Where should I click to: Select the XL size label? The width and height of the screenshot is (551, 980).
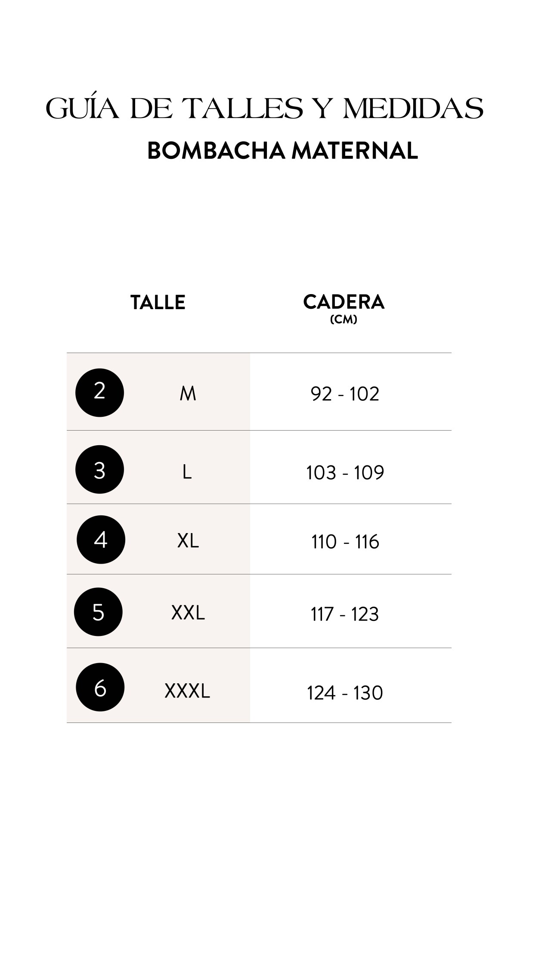click(188, 541)
